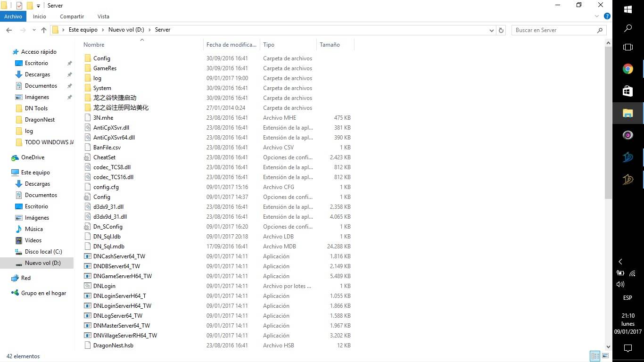Select DragonNest folder in navigation pane

[x=40, y=120]
